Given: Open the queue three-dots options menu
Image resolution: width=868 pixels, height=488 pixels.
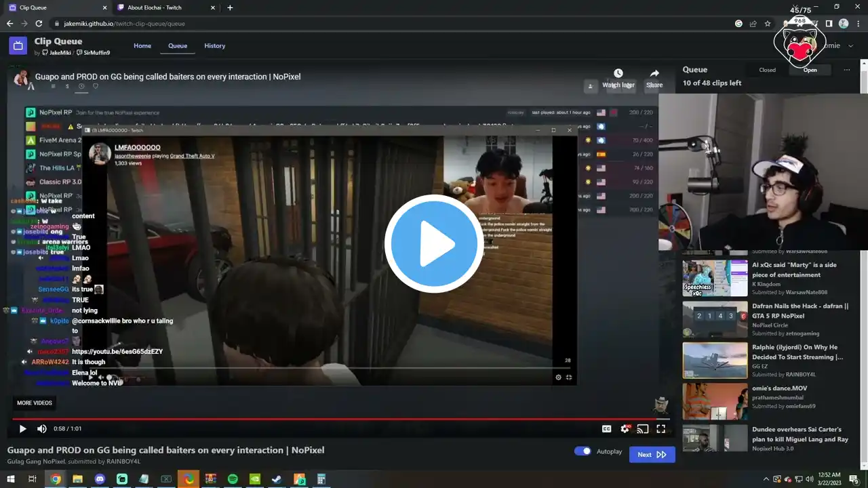Looking at the screenshot, I should 846,70.
